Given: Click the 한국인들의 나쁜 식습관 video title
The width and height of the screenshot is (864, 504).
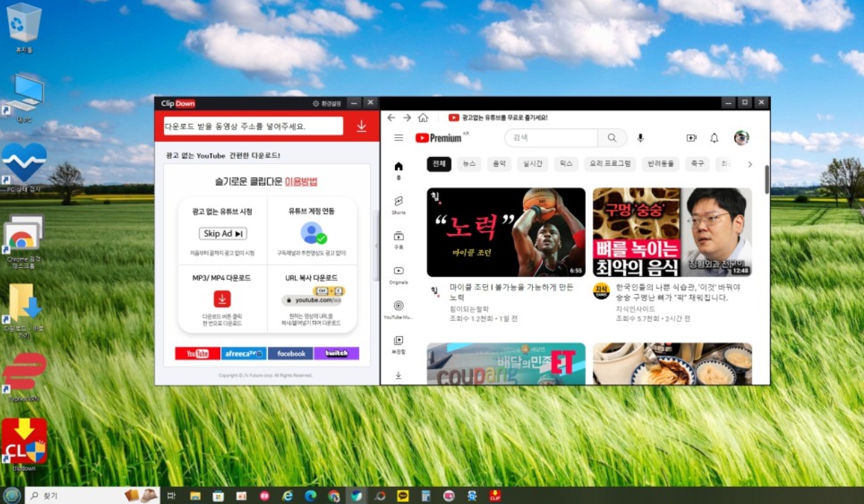Looking at the screenshot, I should pos(678,293).
